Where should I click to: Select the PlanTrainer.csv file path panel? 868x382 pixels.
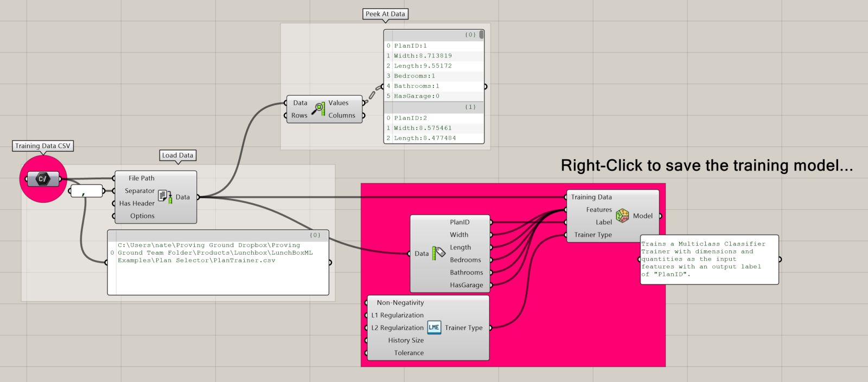tap(218, 263)
